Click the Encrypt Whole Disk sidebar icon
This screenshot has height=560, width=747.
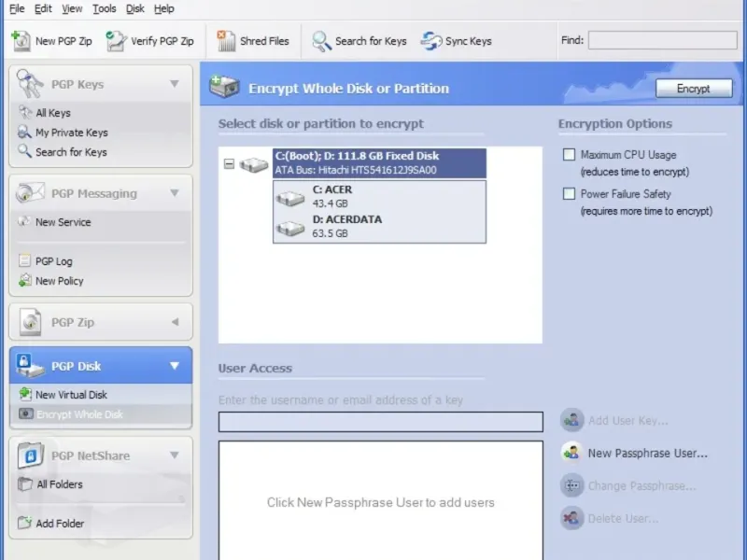coord(26,413)
